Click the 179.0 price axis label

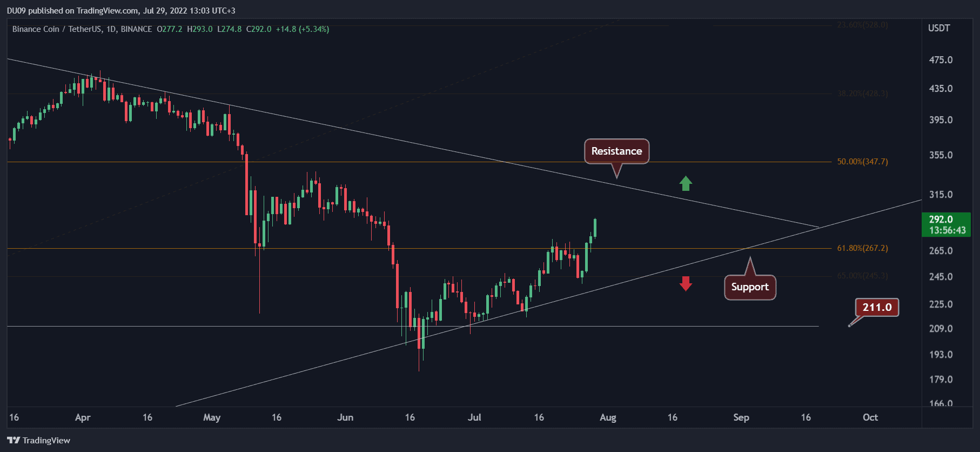coord(941,380)
